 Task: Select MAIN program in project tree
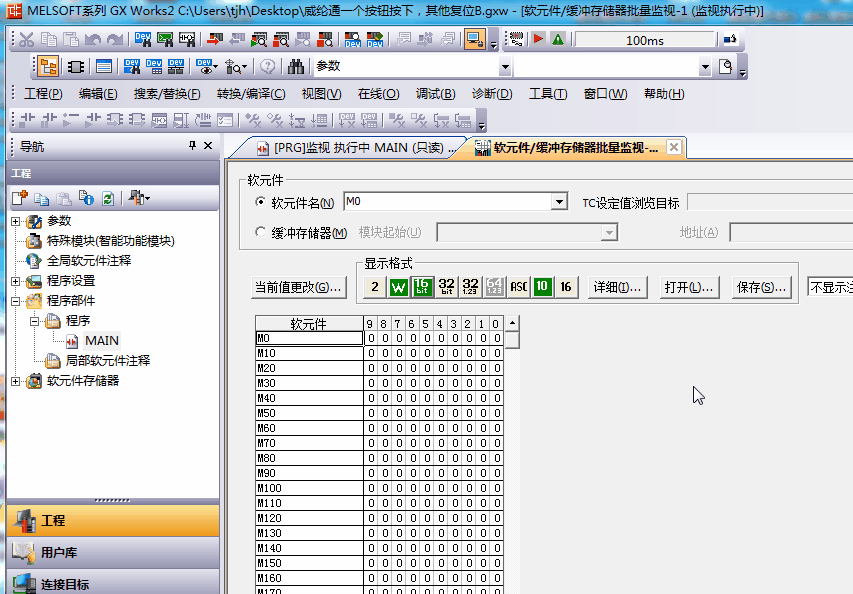coord(101,341)
